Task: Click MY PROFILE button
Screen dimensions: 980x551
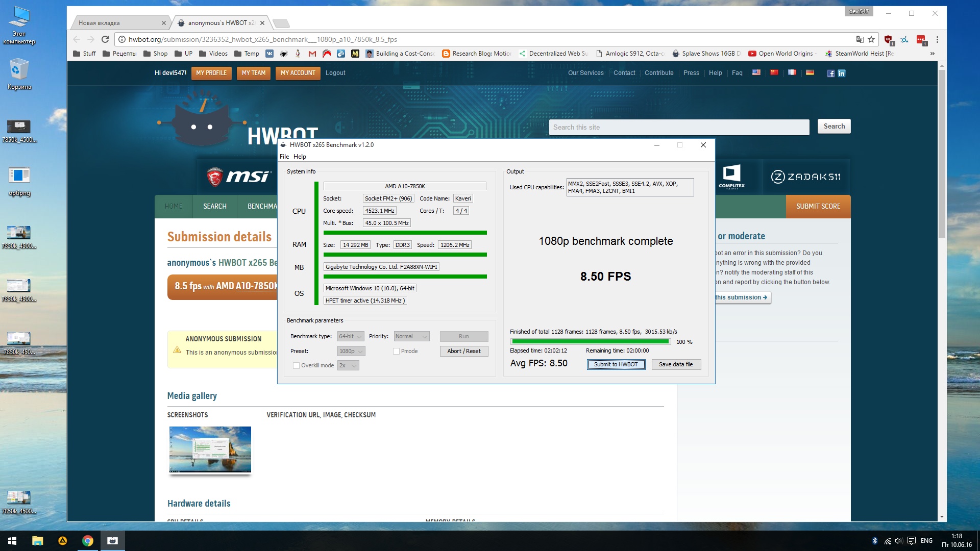Action: point(211,73)
